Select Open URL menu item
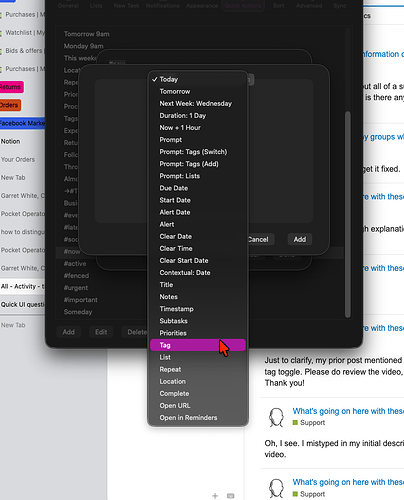404x500 pixels. 198,405
